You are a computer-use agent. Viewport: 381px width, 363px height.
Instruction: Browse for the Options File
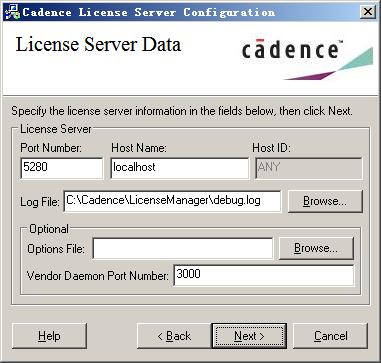(x=316, y=248)
